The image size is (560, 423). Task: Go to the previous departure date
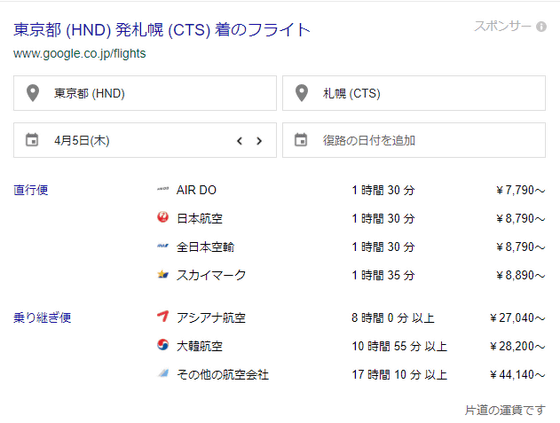click(x=240, y=141)
